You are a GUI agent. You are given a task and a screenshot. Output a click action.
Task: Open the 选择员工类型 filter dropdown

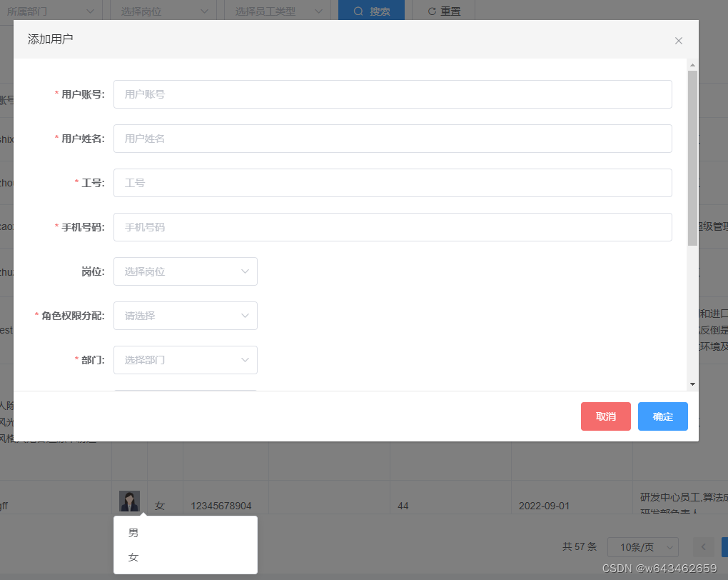277,10
